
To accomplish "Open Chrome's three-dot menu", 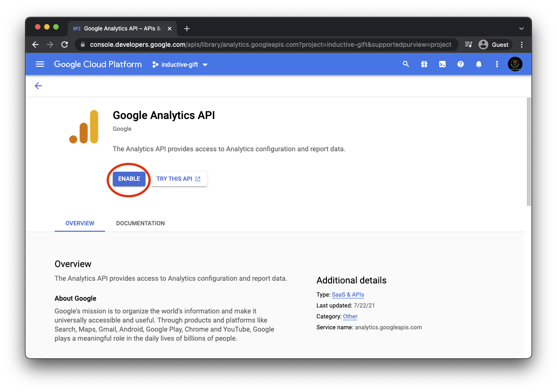I will (x=522, y=45).
